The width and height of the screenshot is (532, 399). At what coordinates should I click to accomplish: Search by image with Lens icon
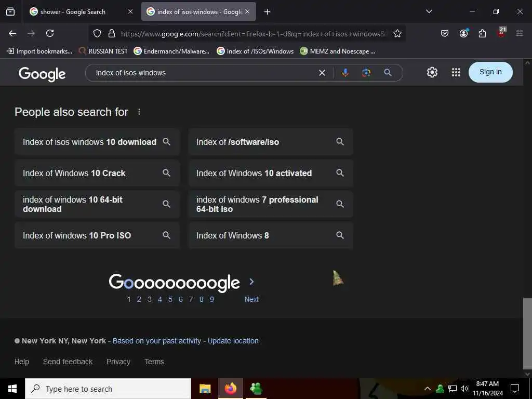click(366, 73)
